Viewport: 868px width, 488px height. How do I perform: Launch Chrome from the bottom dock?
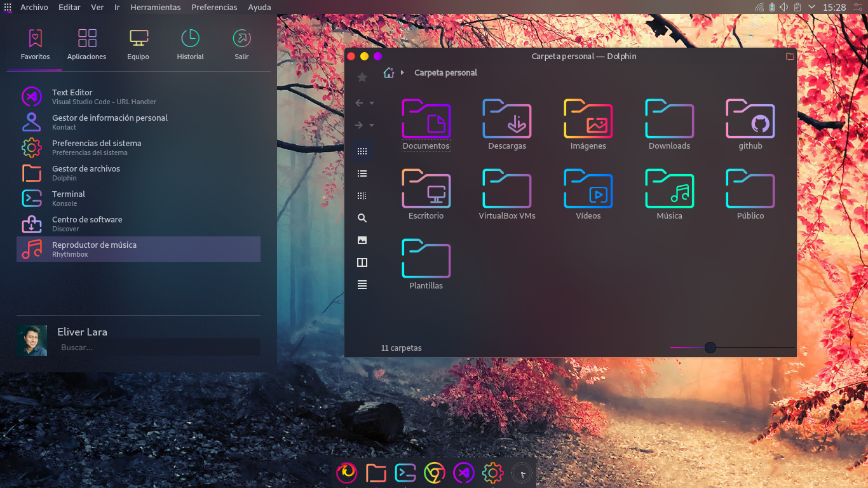tap(435, 473)
